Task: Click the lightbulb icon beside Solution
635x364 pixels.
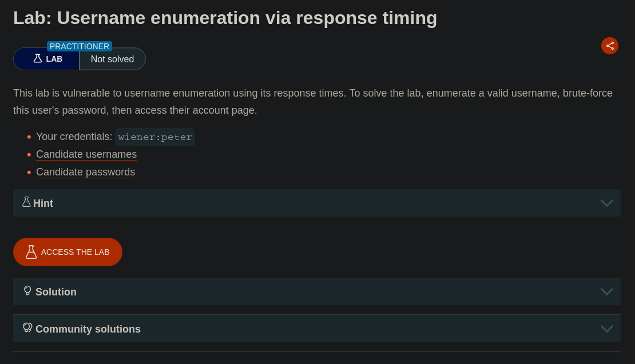Action: (x=27, y=291)
